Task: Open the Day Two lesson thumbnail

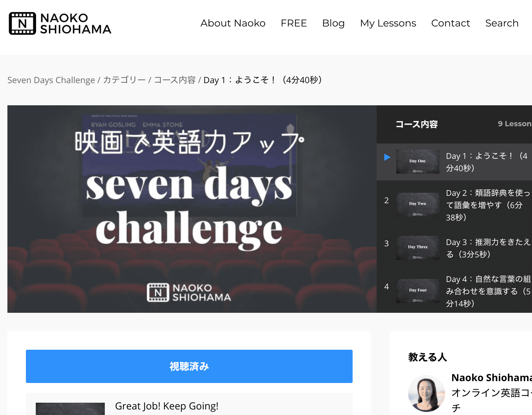Action: coord(418,204)
